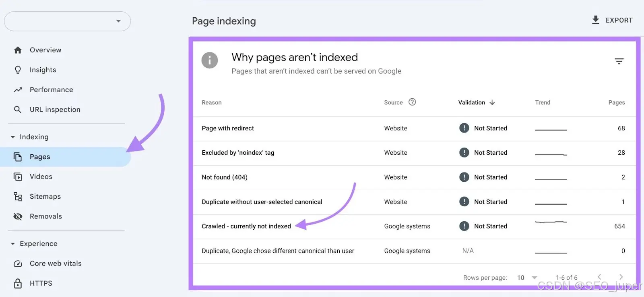Click the Trend column header
The width and height of the screenshot is (644, 297).
pos(543,102)
